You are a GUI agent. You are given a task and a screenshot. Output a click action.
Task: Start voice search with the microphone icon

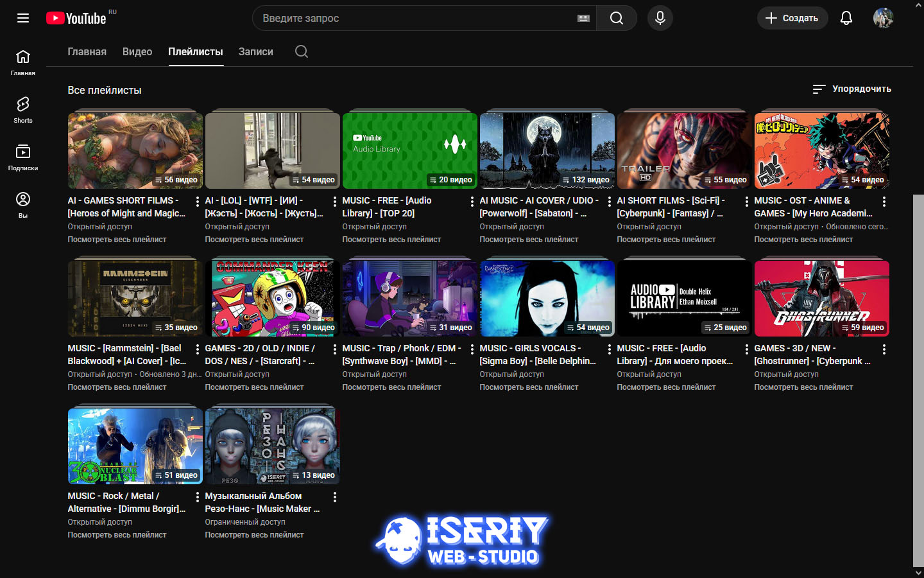(x=660, y=18)
